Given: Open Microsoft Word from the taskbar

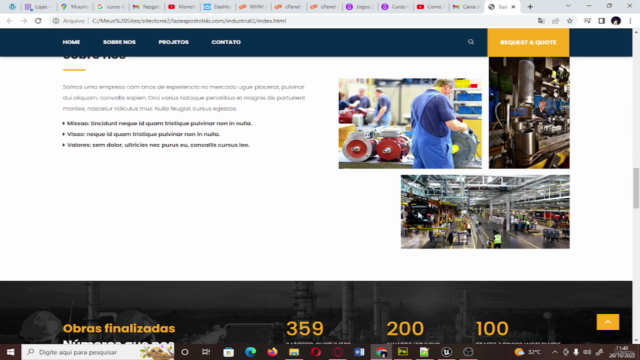Looking at the screenshot, I should coord(359,352).
